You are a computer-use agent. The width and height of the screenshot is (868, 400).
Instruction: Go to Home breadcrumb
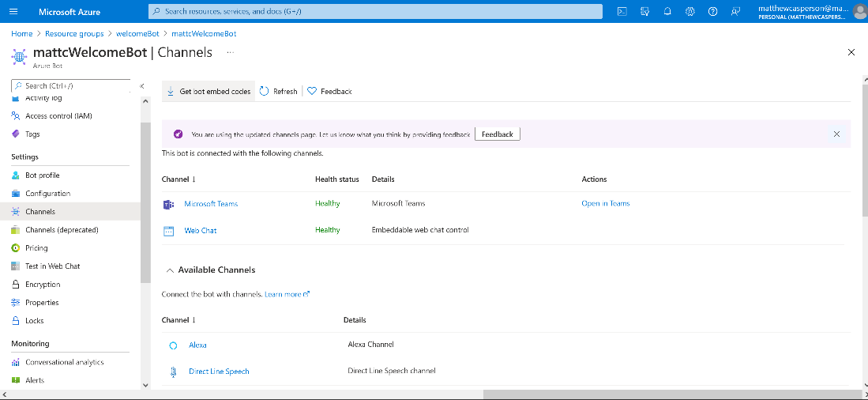click(21, 34)
